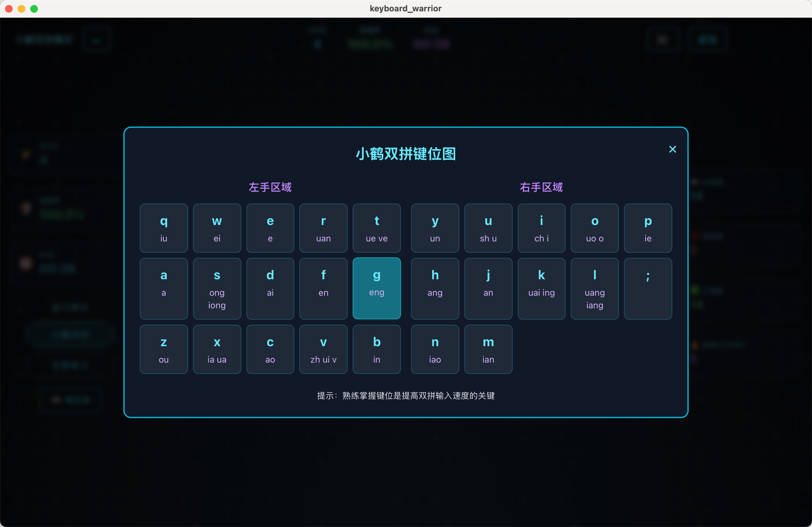Click the semicolon key tile

click(x=648, y=288)
